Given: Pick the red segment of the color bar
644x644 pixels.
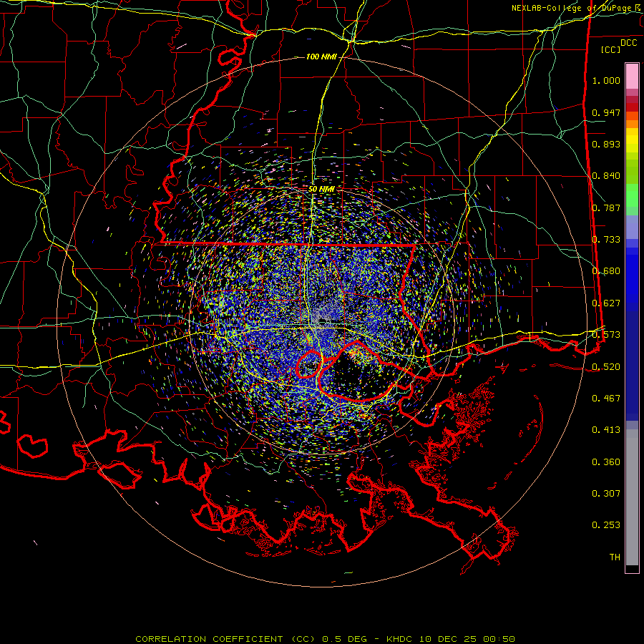Looking at the screenshot, I should [632, 107].
